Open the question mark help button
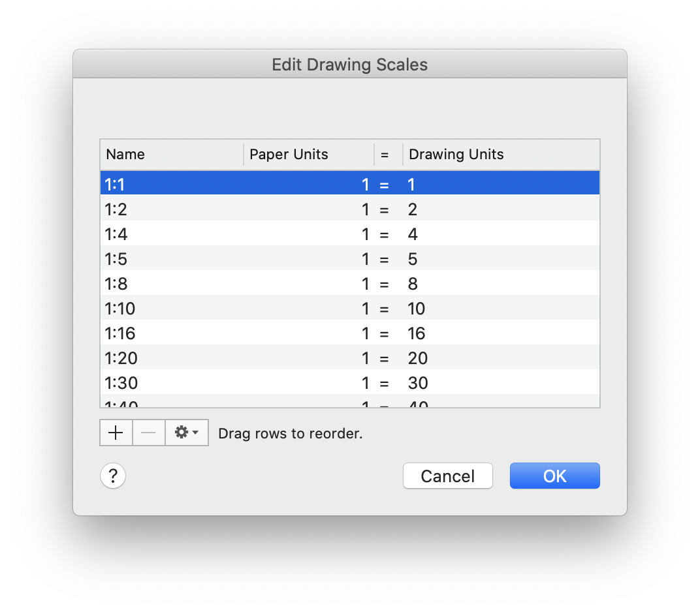This screenshot has height=612, width=700. [x=113, y=476]
